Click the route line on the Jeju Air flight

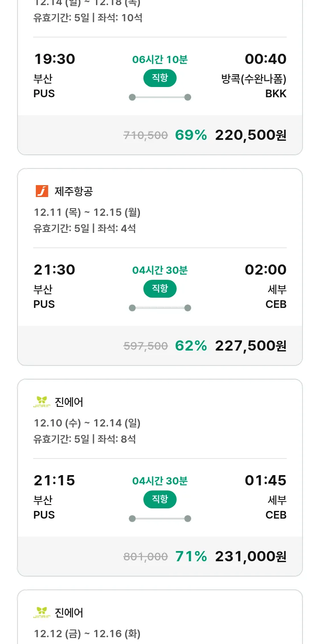[x=160, y=308]
